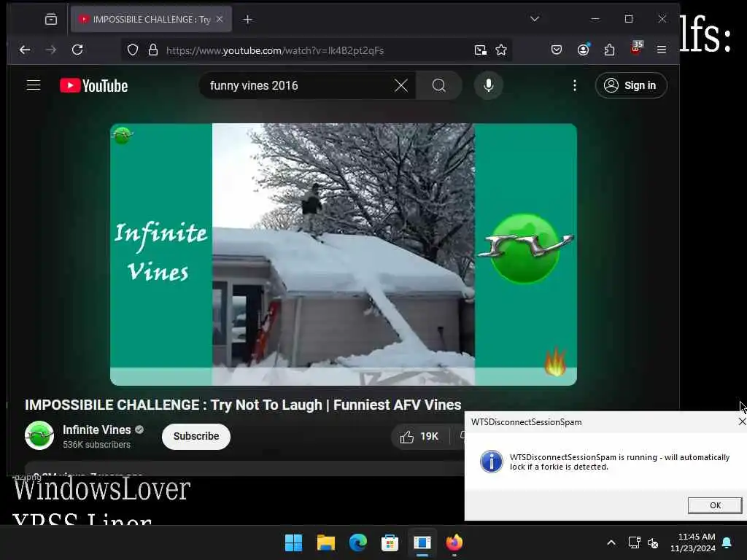Click the browser forward arrow
747x560 pixels.
point(50,50)
